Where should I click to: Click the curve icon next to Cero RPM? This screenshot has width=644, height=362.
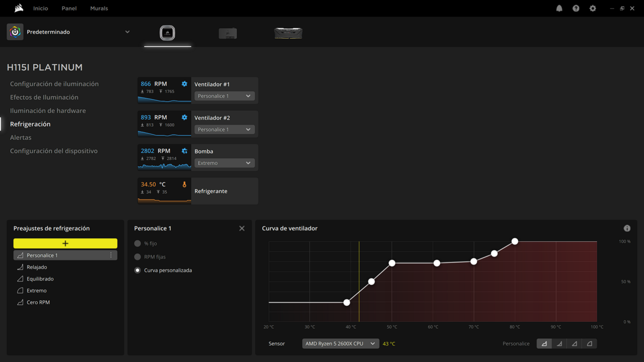[20, 302]
